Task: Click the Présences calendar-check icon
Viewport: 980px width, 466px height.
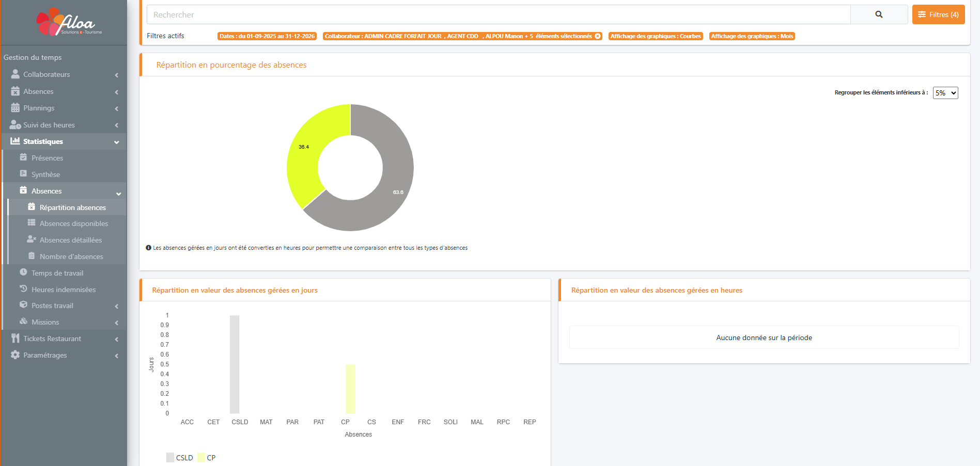Action: coord(23,157)
